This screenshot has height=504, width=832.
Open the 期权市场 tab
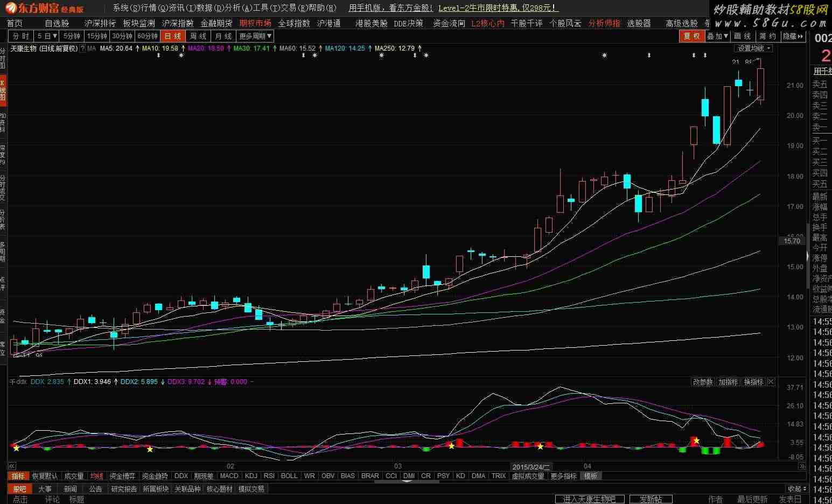(255, 23)
